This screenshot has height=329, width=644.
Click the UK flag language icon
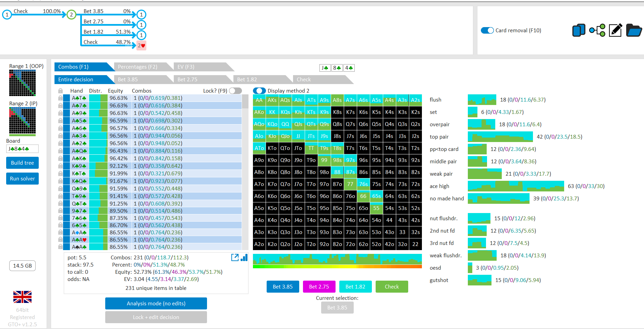click(x=22, y=297)
